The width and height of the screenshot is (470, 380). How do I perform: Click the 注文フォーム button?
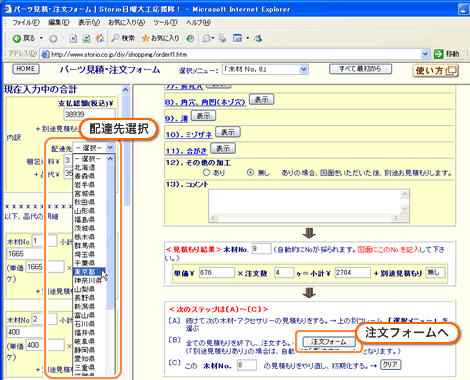329,342
